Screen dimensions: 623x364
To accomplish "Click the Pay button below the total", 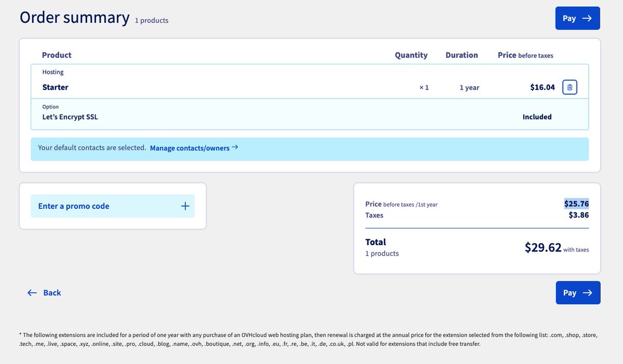I will tap(578, 293).
